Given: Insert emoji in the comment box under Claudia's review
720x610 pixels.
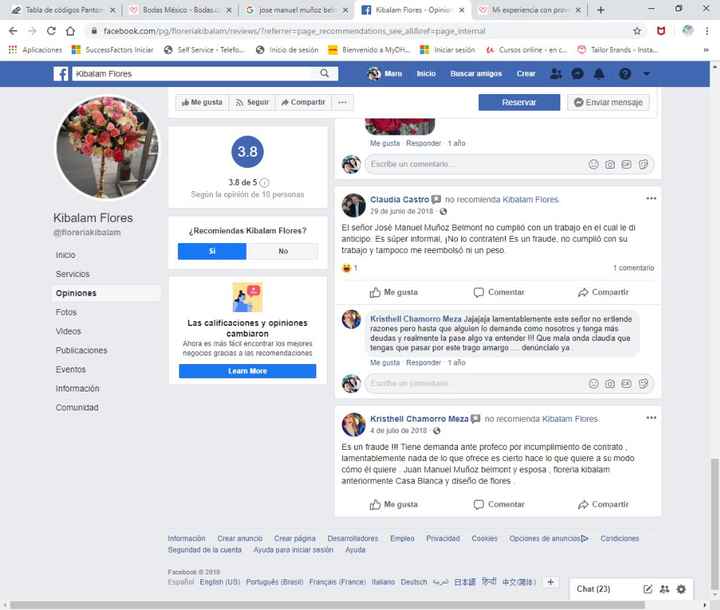Looking at the screenshot, I should pos(594,384).
